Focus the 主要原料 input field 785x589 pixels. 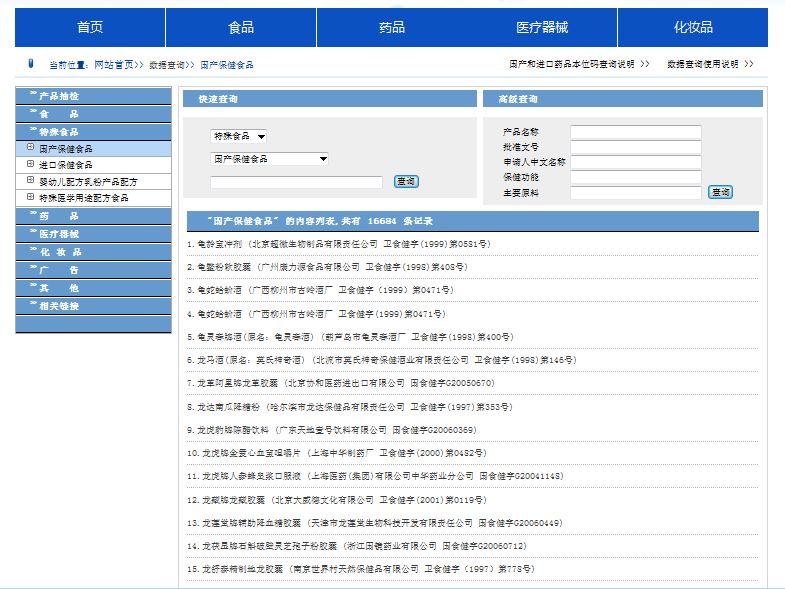[636, 193]
